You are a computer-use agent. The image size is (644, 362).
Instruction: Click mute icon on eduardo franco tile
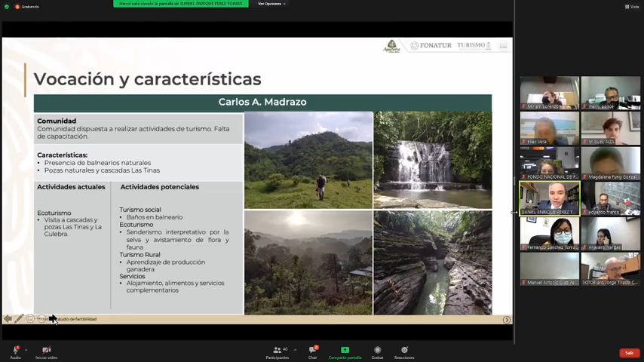[x=585, y=212]
